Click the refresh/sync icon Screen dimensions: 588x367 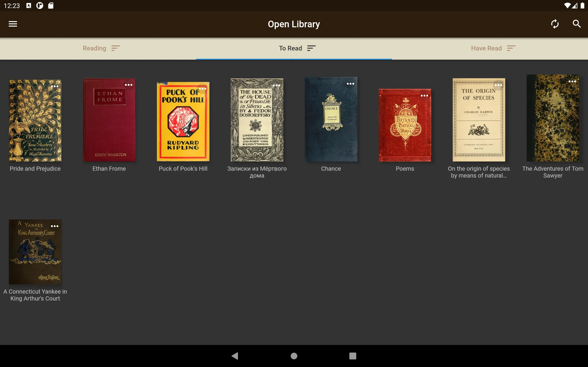[x=555, y=24]
